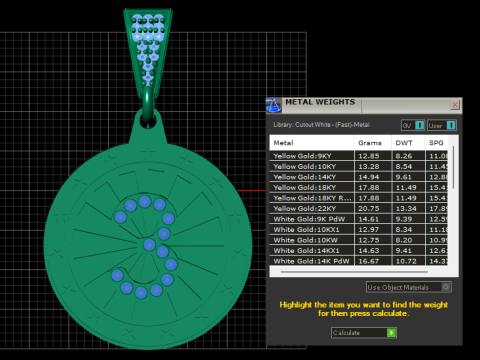This screenshot has width=480, height=360.
Task: Close the Metal Weights panel
Action: tap(455, 105)
